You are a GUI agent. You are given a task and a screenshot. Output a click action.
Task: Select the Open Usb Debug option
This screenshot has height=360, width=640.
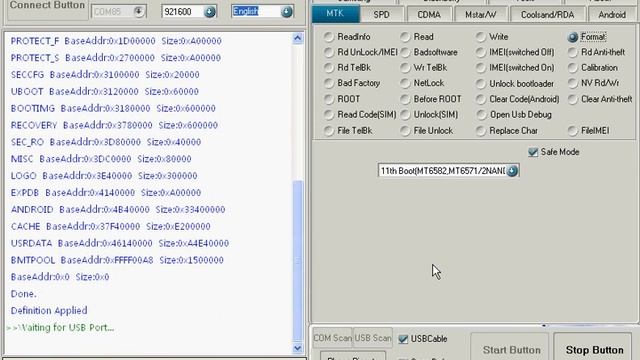(x=481, y=115)
